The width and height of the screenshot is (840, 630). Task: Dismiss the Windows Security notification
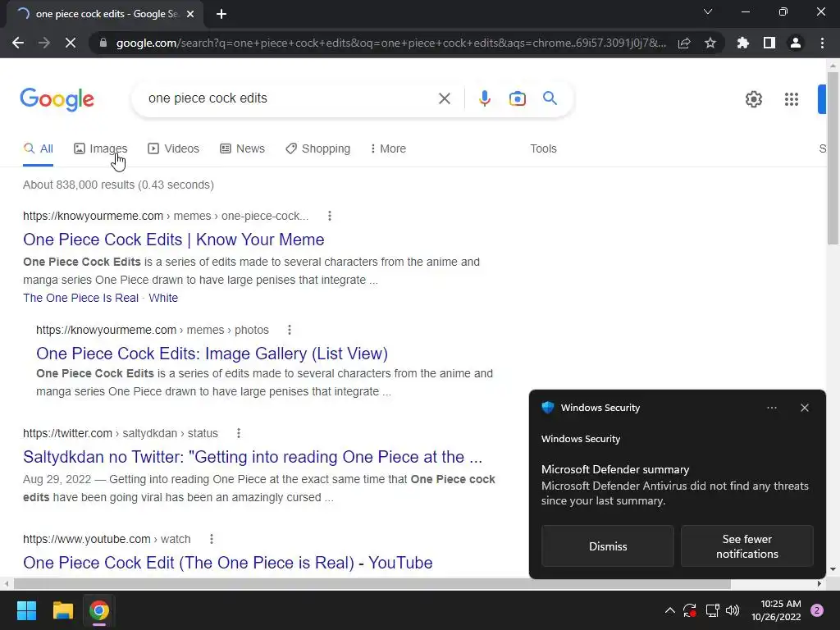coord(608,546)
